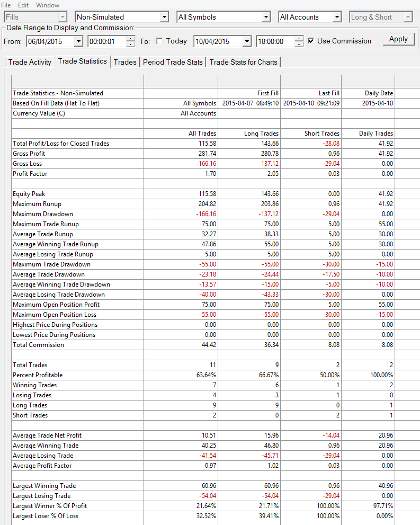Click the All Trades column header

coord(202,134)
